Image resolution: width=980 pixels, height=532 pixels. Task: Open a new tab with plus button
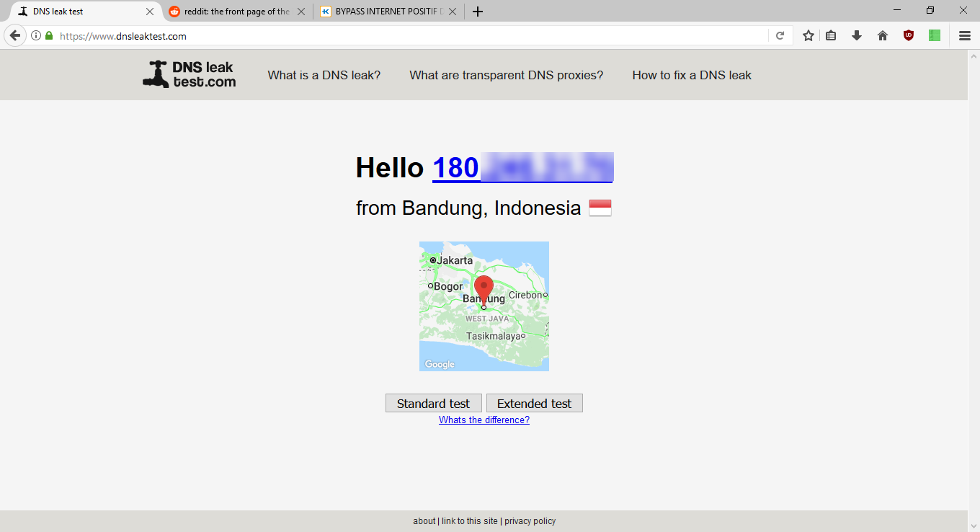coord(478,12)
